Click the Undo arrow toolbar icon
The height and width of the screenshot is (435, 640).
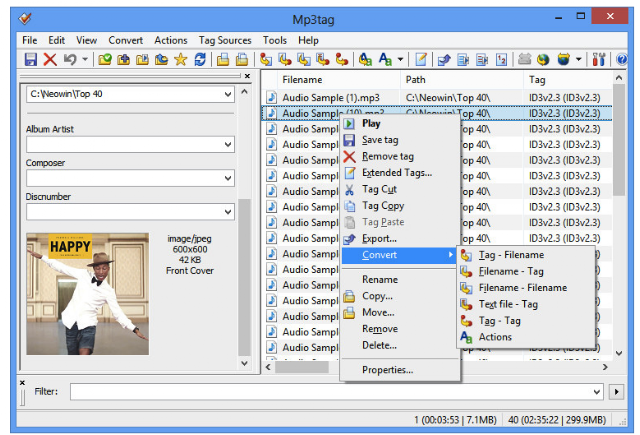70,60
